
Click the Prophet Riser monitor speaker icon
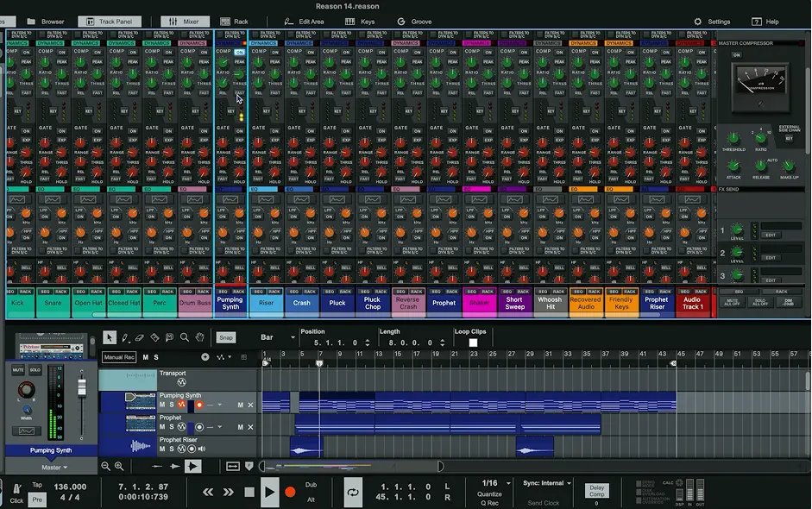201,449
